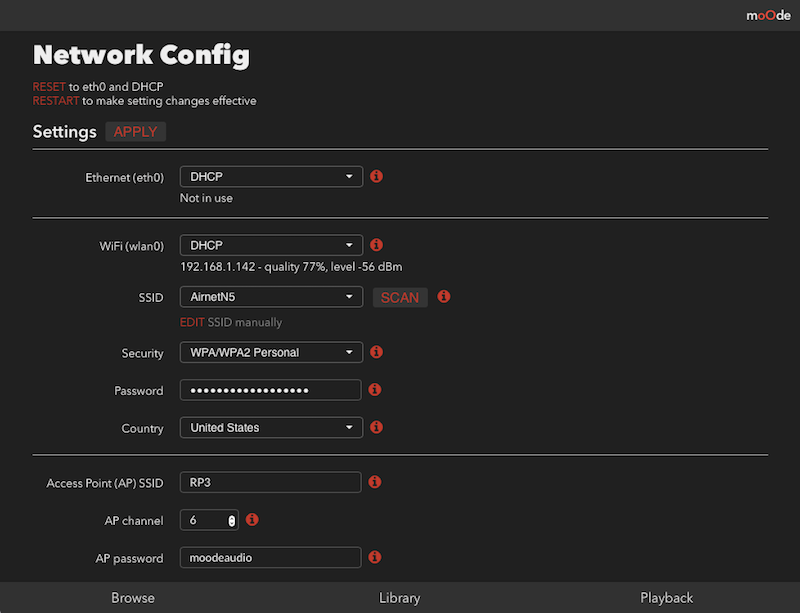This screenshot has height=613, width=800.
Task: Open the AP channel info icon
Action: tap(252, 520)
